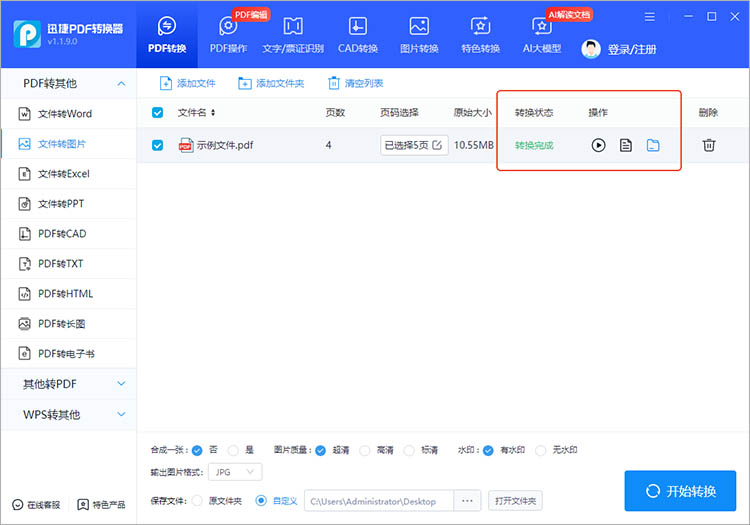Click 开始转换 button
Screen dimensions: 750x525
click(x=680, y=491)
